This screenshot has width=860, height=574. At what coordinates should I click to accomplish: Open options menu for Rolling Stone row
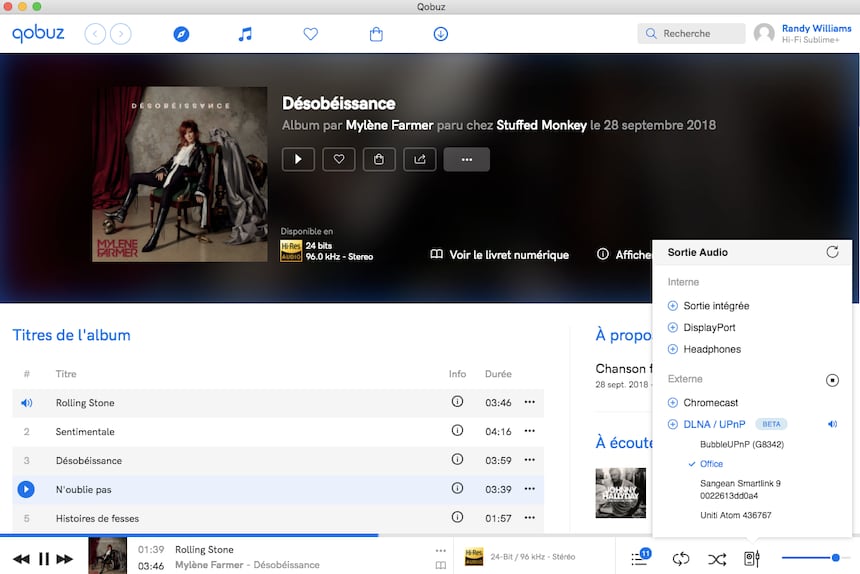point(529,402)
